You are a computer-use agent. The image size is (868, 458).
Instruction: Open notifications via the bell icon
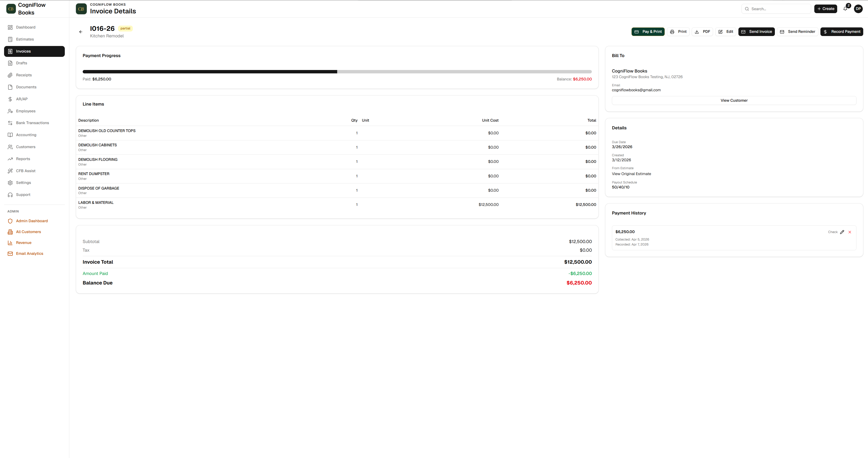[x=845, y=8]
